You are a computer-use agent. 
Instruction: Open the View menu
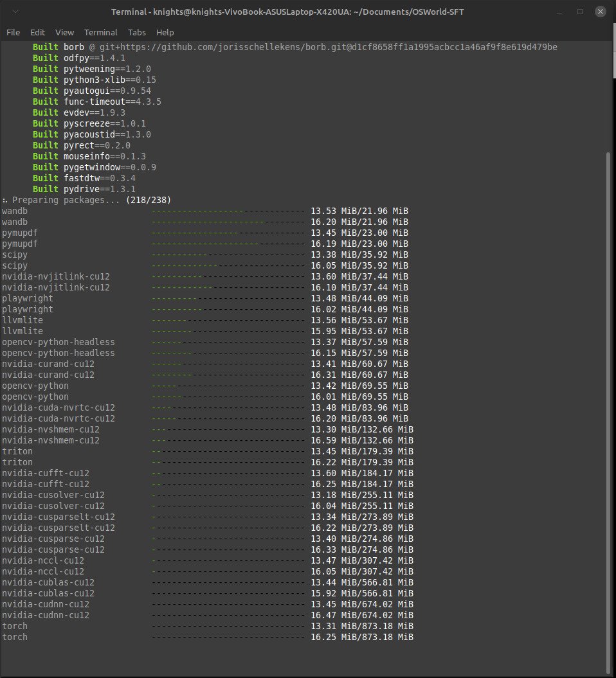coord(64,32)
